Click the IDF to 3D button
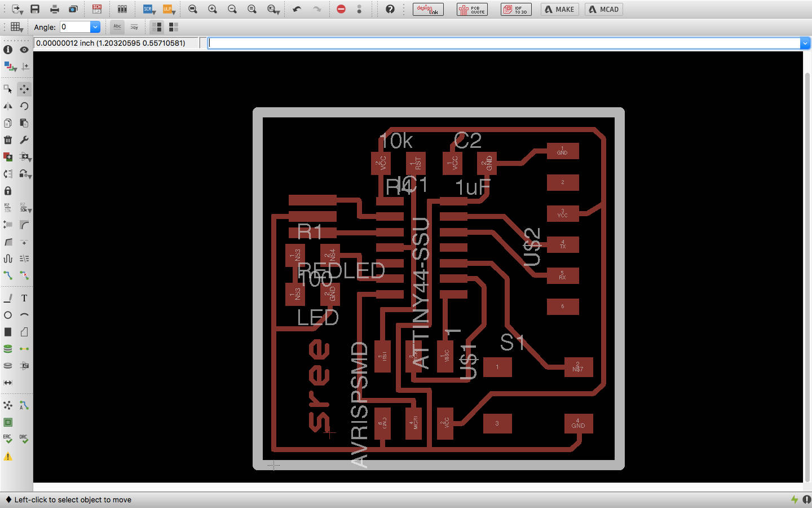Screen dimensions: 812x508 click(x=516, y=9)
